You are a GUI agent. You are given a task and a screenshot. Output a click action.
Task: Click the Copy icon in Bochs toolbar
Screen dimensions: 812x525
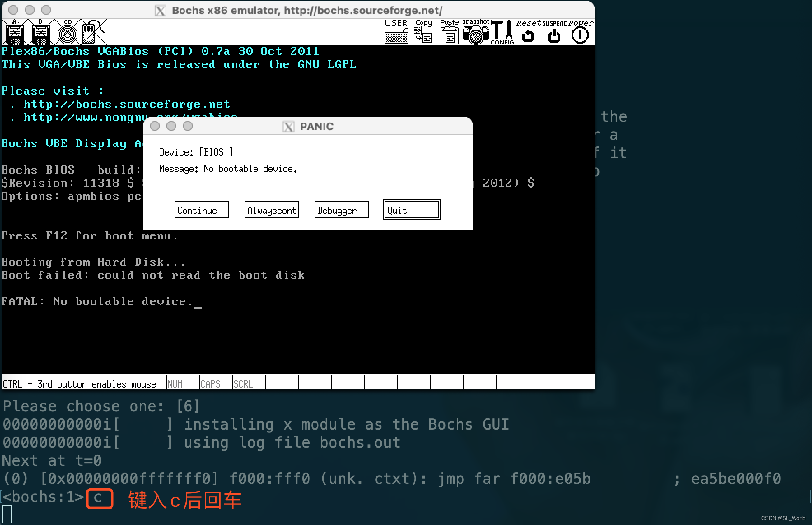423,32
